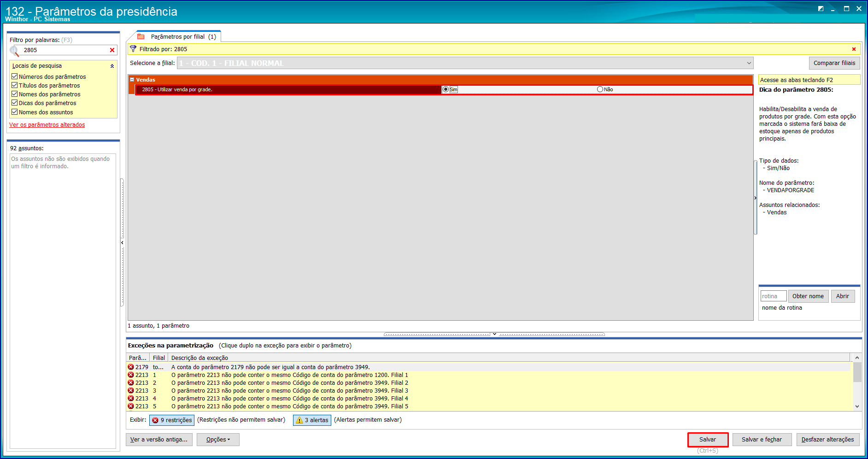Viewport: 868px width, 459px height.
Task: Click '1 assunto, 1 parâmetro' status text
Action: coord(158,326)
